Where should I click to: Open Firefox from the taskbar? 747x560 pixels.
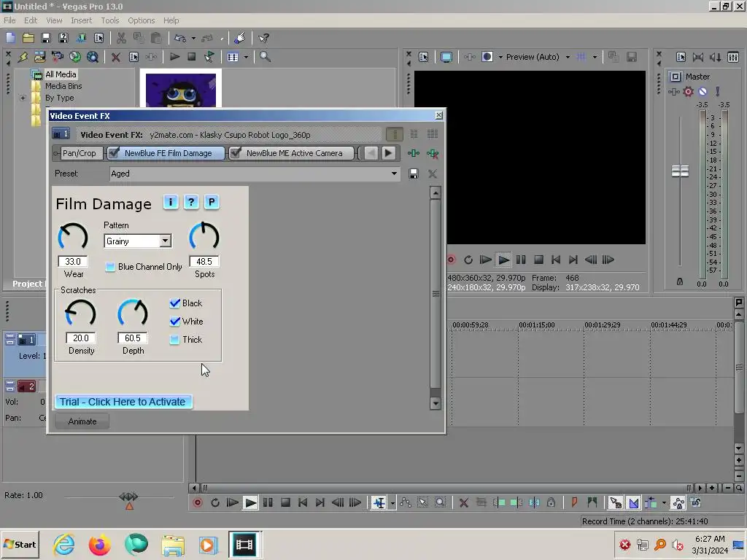pos(99,545)
